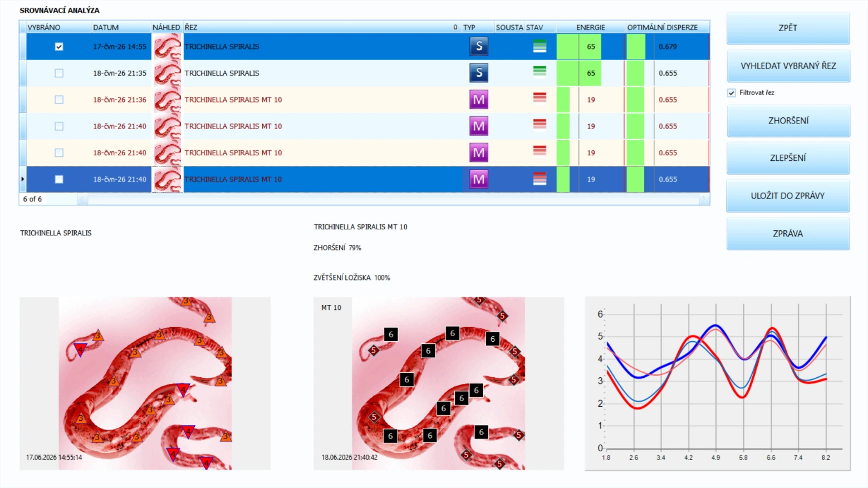Go back with the ZPĚT button

tap(788, 28)
